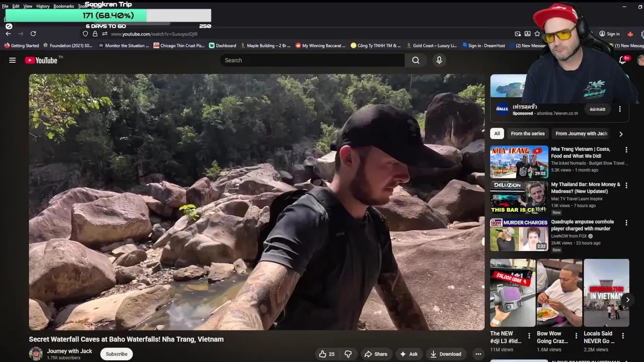
Task: Open Gold Coast Luxury bookmark
Action: click(431, 46)
